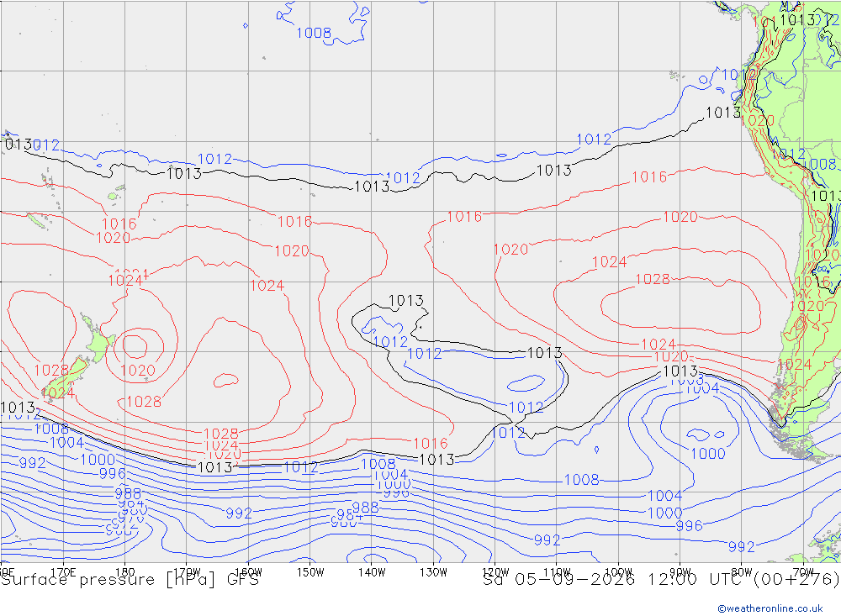Image resolution: width=841 pixels, height=616 pixels.
Task: Click the black 1013 label just off the Peru coast
Action: click(x=723, y=113)
